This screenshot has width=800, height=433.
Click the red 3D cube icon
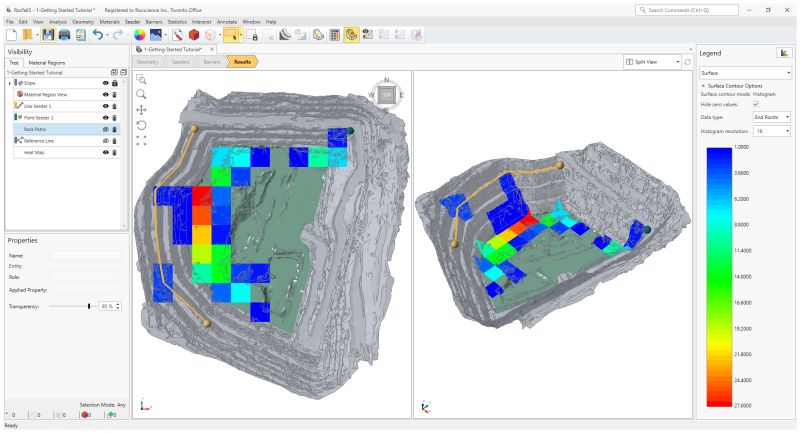click(194, 35)
